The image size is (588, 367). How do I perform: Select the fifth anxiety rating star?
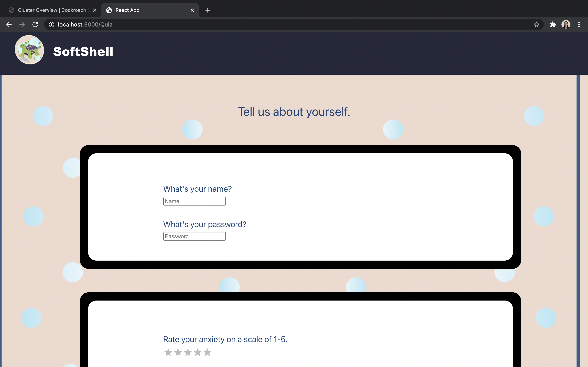(207, 352)
